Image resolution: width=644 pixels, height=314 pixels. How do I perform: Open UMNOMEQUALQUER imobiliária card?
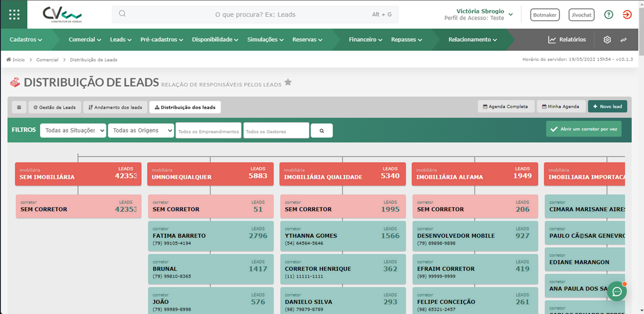(210, 174)
